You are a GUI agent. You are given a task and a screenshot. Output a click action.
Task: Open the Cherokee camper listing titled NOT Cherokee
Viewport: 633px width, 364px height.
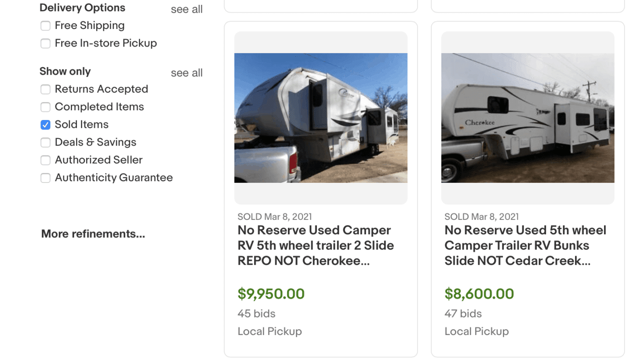pyautogui.click(x=315, y=245)
